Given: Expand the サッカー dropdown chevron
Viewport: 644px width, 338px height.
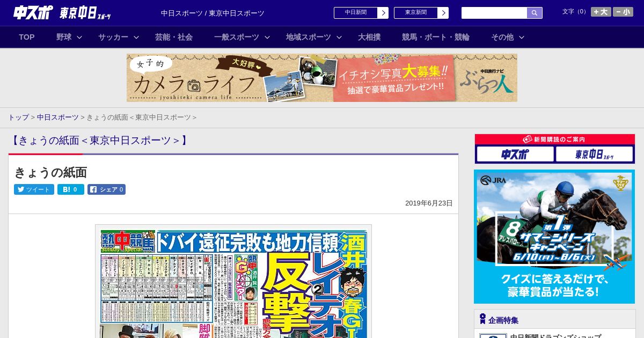Looking at the screenshot, I should 136,37.
